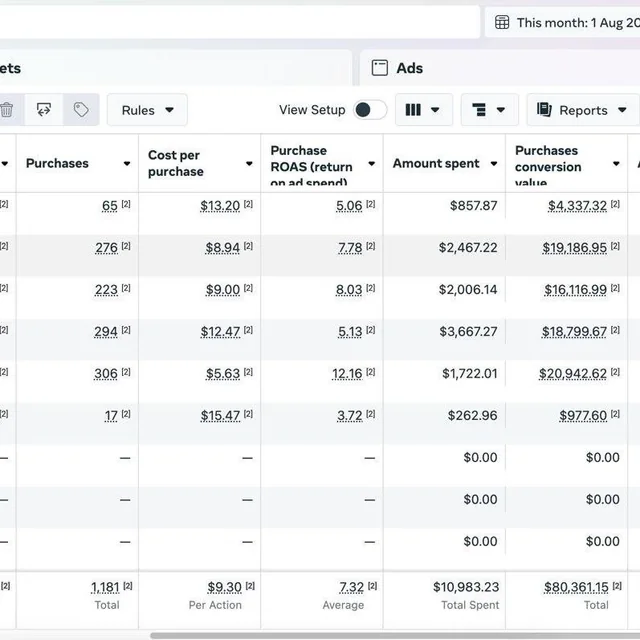Switch to the Ads tab
640x640 pixels.
(500, 68)
